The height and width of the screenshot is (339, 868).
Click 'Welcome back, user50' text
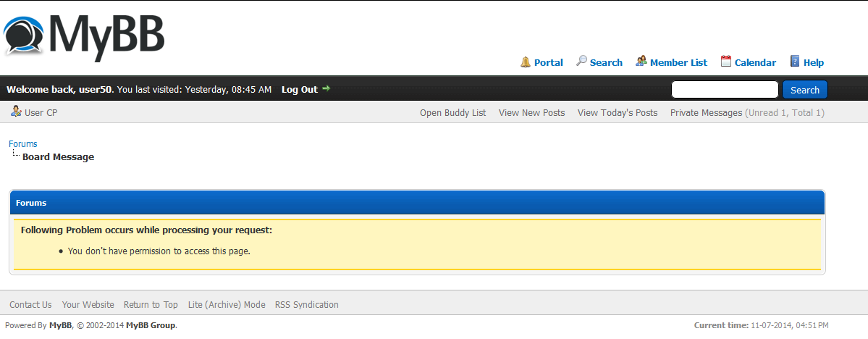pos(59,89)
